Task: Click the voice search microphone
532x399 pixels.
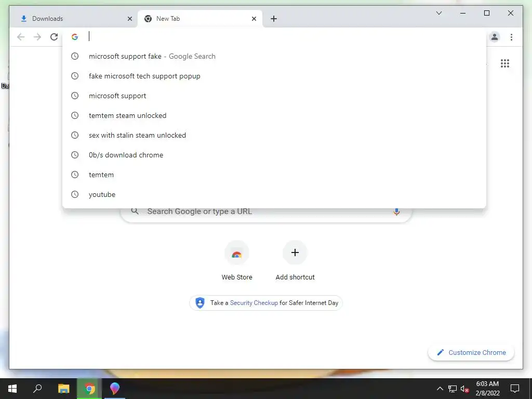Action: pos(396,212)
